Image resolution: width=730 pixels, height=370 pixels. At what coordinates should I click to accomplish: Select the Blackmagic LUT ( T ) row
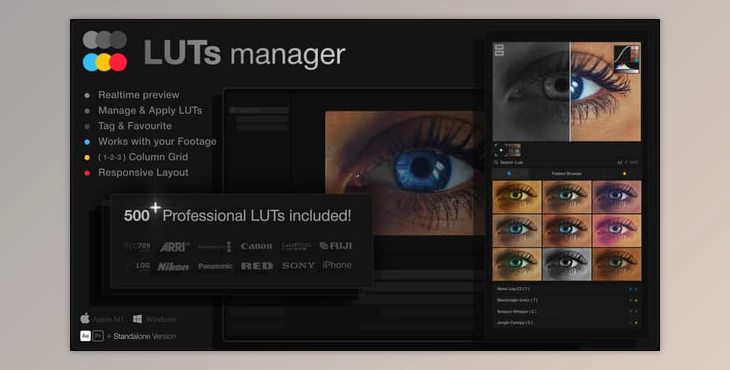(x=567, y=300)
